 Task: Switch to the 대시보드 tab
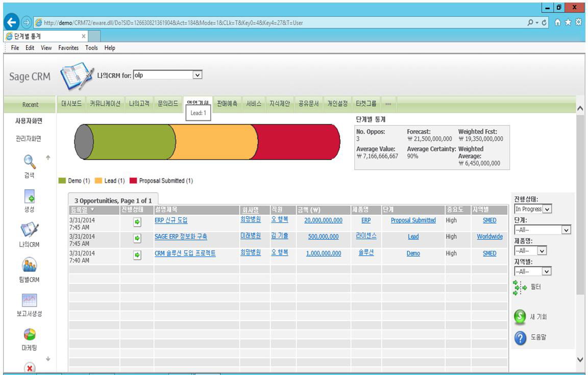click(x=71, y=104)
